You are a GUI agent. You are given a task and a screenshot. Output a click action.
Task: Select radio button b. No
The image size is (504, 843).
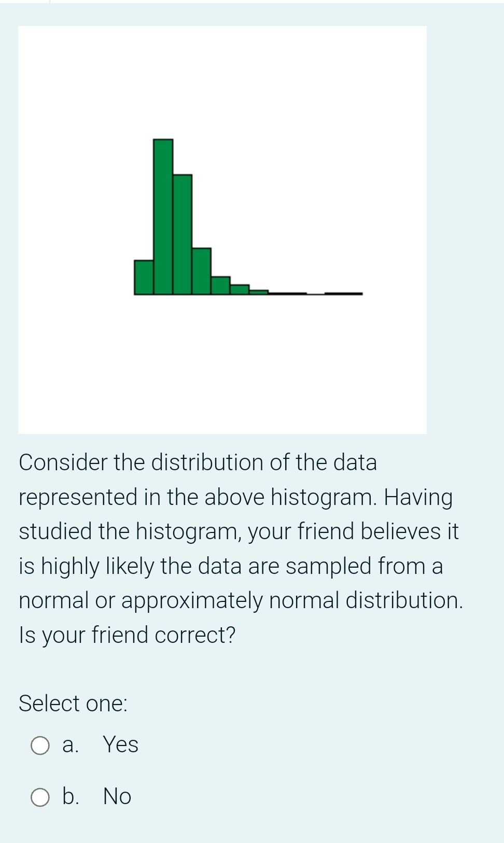point(40,797)
